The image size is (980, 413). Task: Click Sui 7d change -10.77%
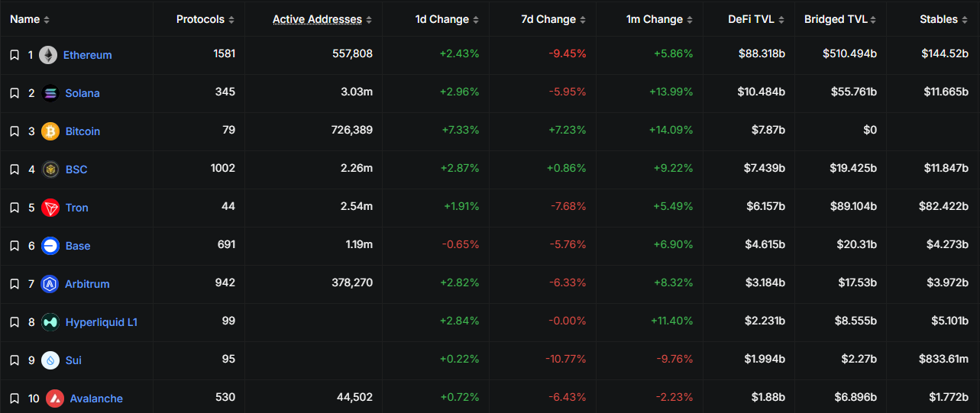pyautogui.click(x=564, y=359)
